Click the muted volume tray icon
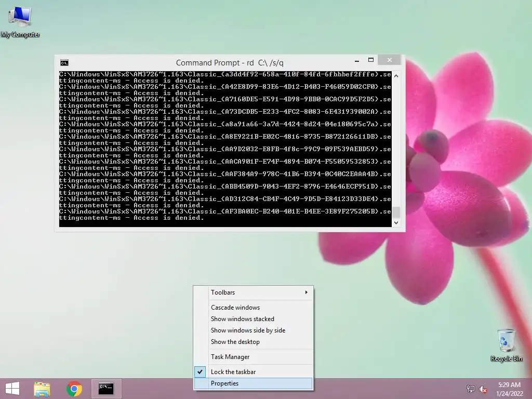Viewport: 532px width, 399px height. tap(483, 389)
